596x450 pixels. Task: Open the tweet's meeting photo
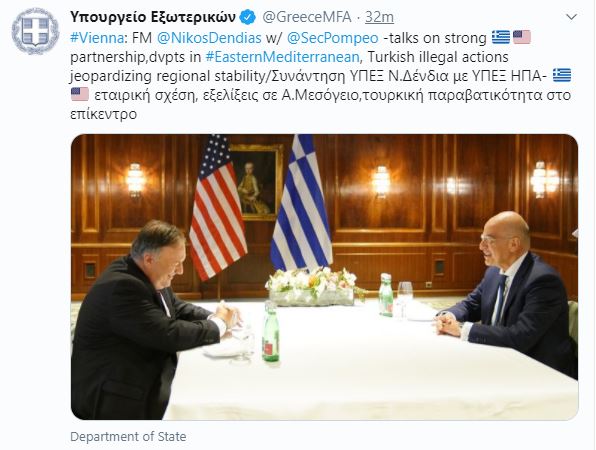pos(324,277)
